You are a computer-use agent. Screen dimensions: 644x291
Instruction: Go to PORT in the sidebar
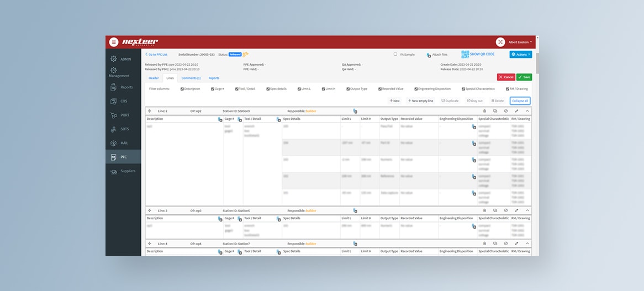click(x=123, y=115)
